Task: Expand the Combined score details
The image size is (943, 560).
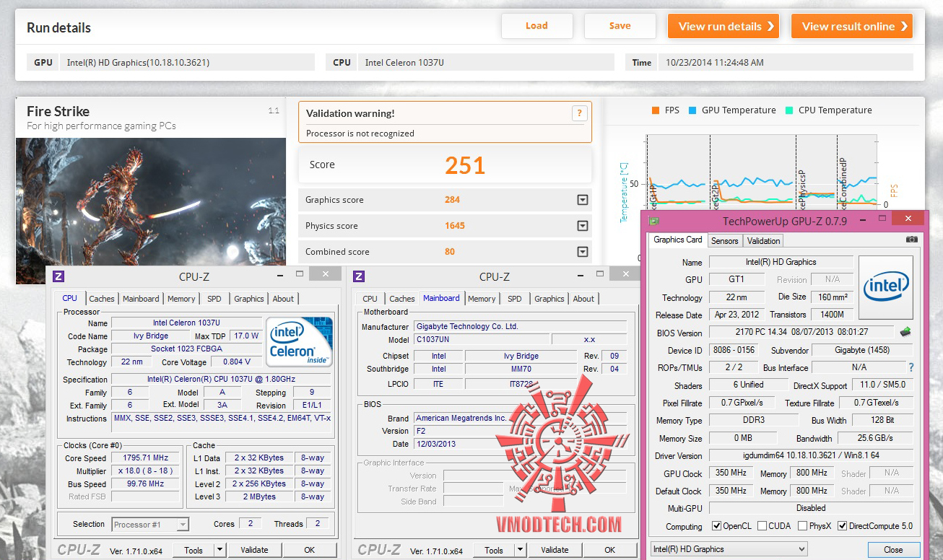Action: coord(583,252)
